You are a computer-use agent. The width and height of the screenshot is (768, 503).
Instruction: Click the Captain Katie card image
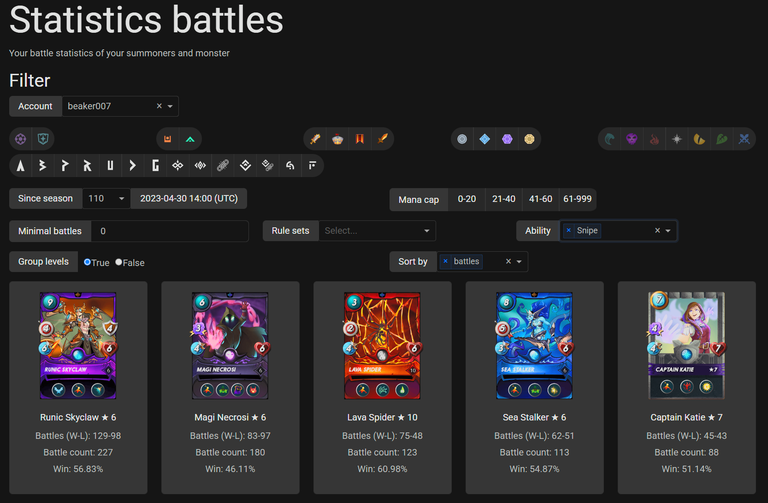[687, 345]
